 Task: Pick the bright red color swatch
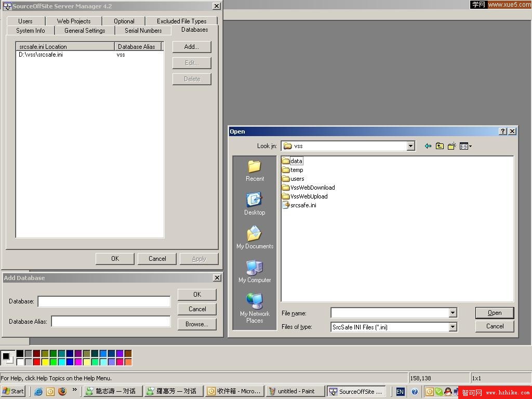(37, 362)
